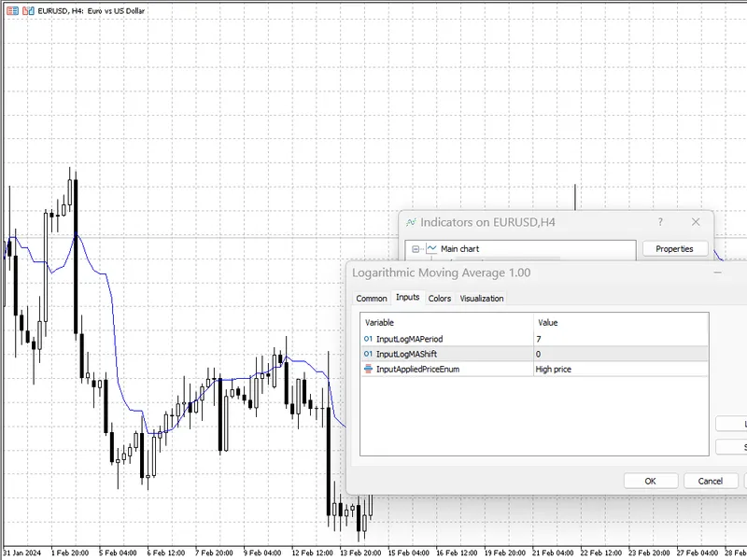
Task: Click the chart bars icon beside EURUSD title
Action: (x=28, y=10)
